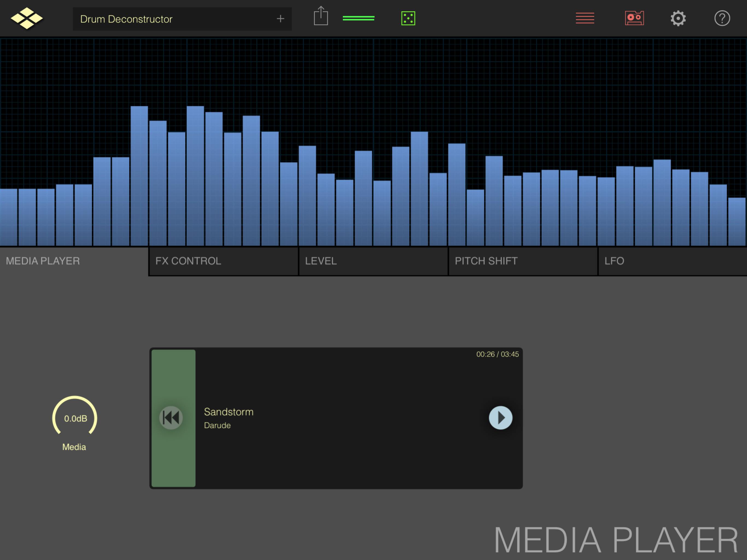Click the diamond logo icon
Viewport: 747px width, 560px height.
coord(27,18)
